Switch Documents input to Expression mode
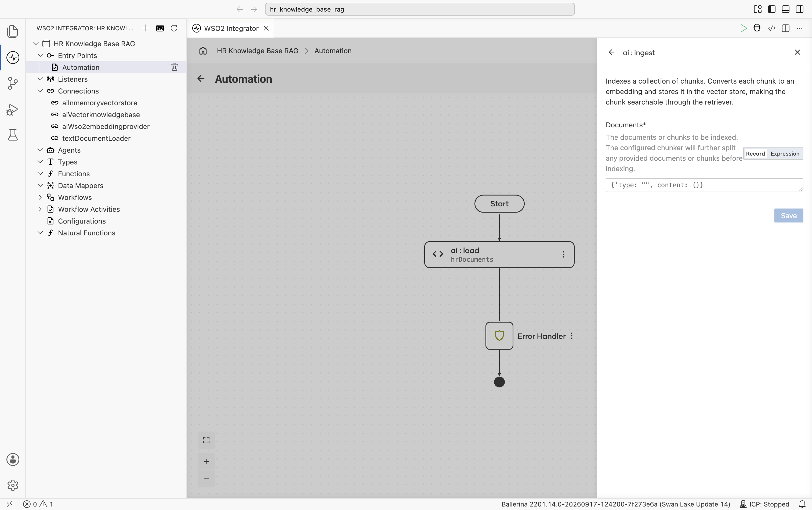 tap(785, 153)
